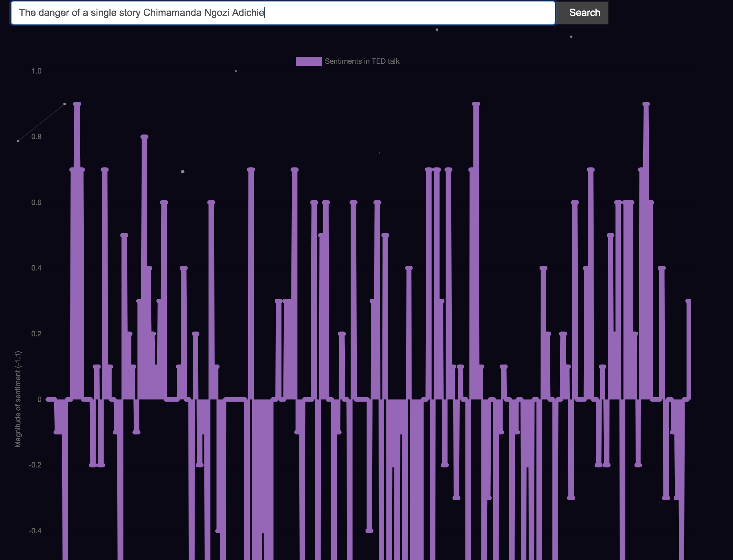
Task: Click the rightmost bar in the chart
Action: click(689, 350)
